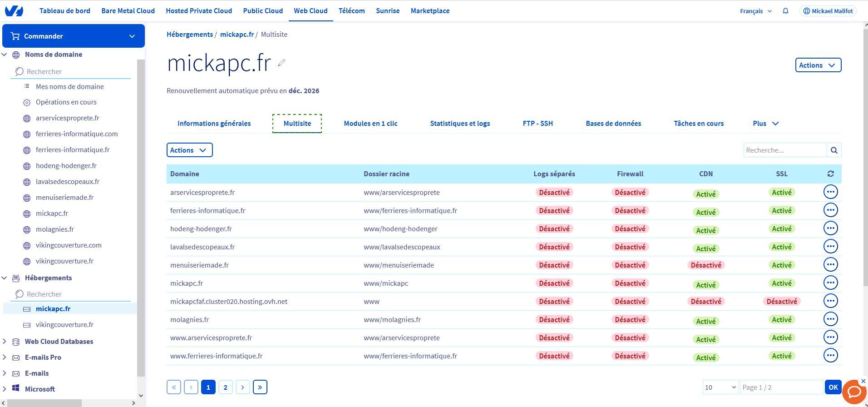The height and width of the screenshot is (407, 868).
Task: Open the live chat bubble
Action: [854, 392]
